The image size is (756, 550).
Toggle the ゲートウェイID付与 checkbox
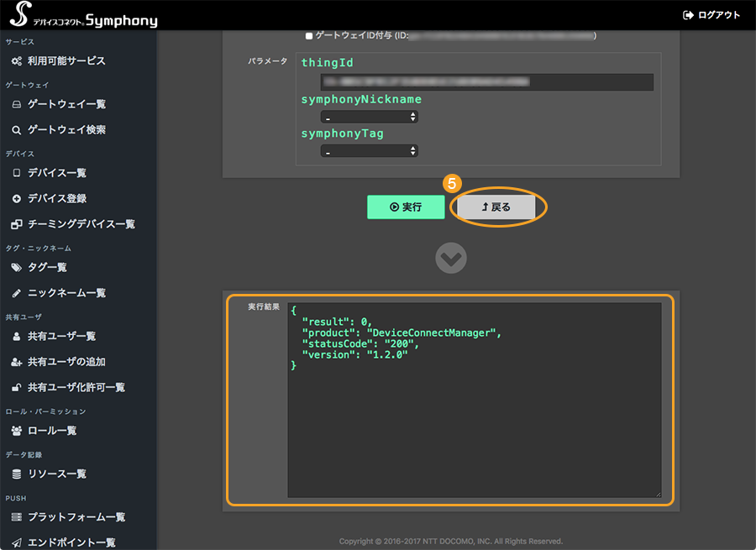coord(309,35)
